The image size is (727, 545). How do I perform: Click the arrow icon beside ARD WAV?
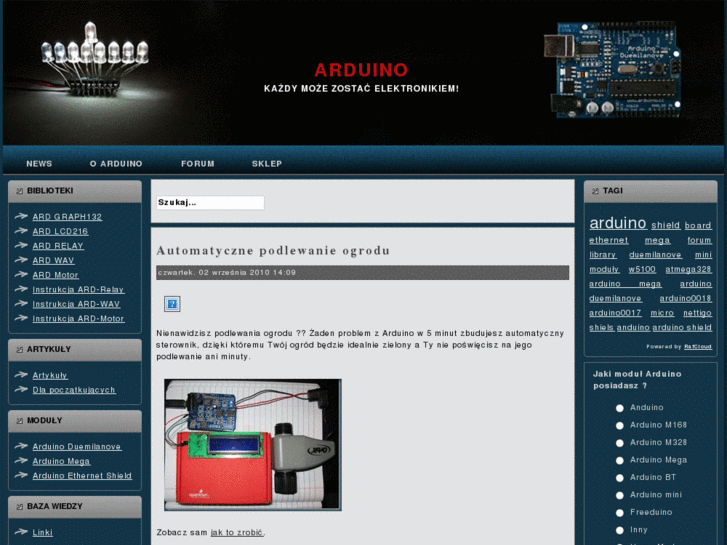(x=21, y=260)
